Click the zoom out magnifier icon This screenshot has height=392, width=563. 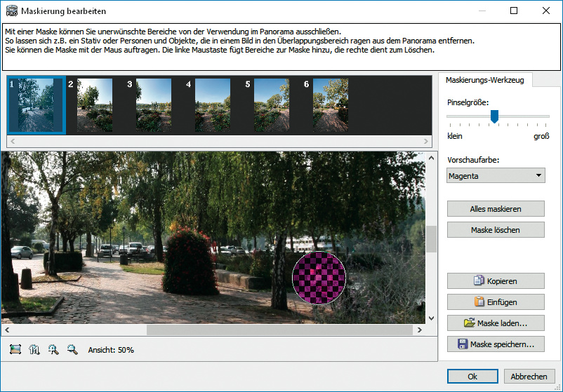[x=72, y=349]
